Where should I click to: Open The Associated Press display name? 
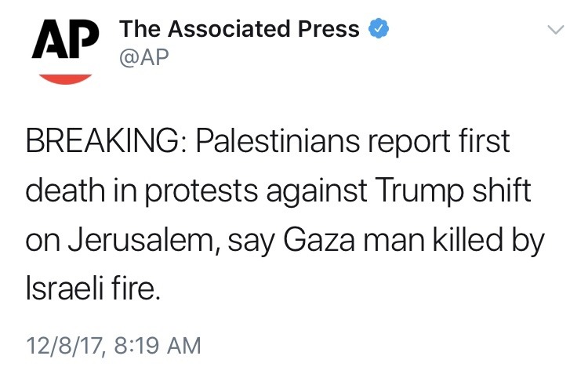[239, 29]
